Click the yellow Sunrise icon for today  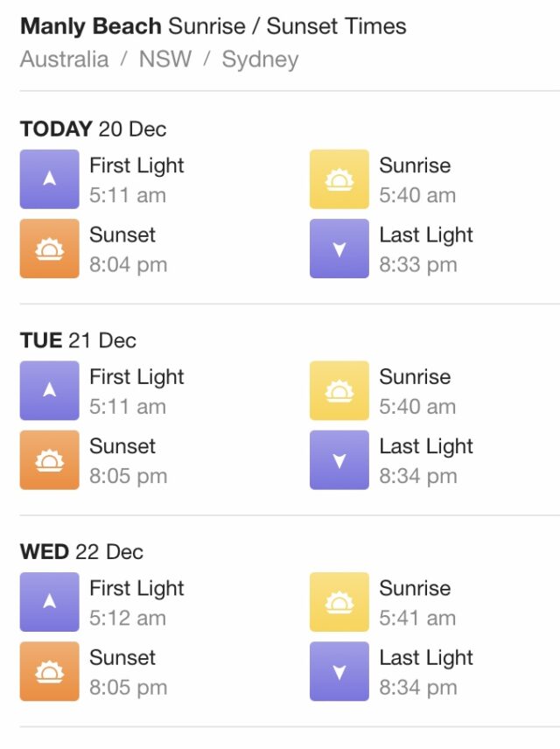[339, 179]
